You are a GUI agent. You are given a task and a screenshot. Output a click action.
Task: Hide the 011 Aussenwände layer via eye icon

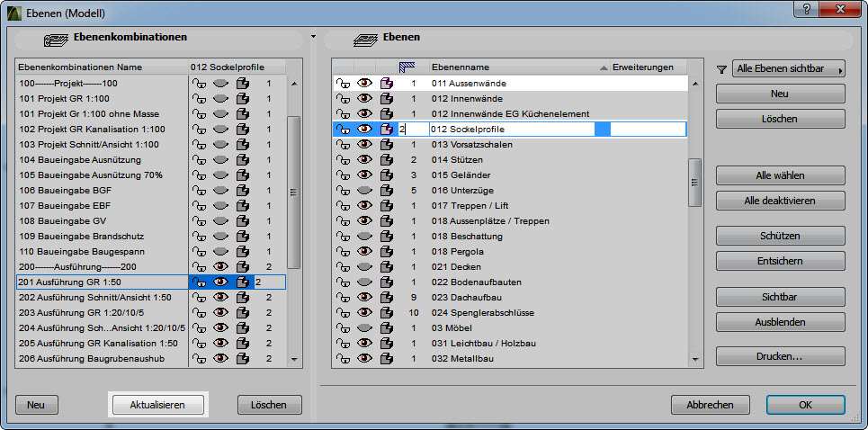click(x=364, y=84)
